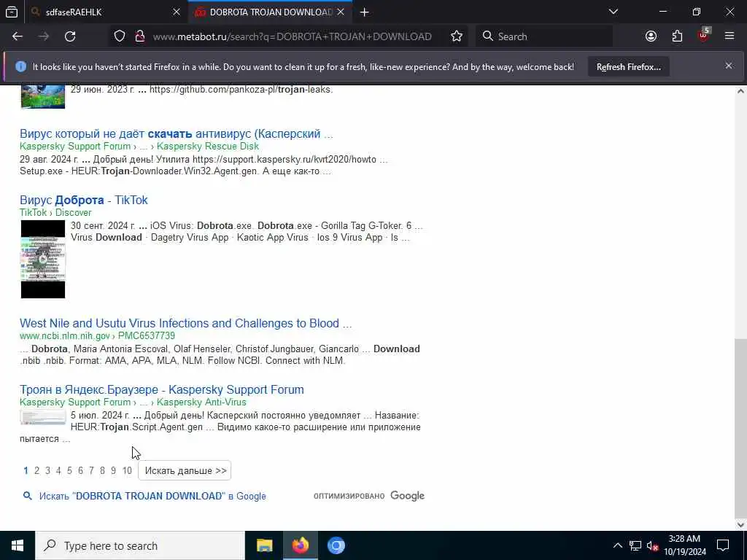Dismiss the Firefox refresh notification bar
The image size is (747, 560).
[x=729, y=66]
